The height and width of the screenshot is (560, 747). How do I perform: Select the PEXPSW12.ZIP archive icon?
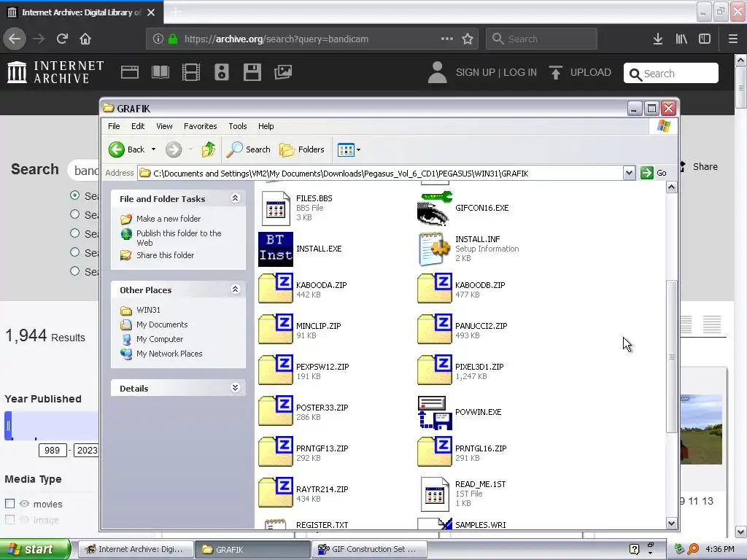pyautogui.click(x=275, y=370)
